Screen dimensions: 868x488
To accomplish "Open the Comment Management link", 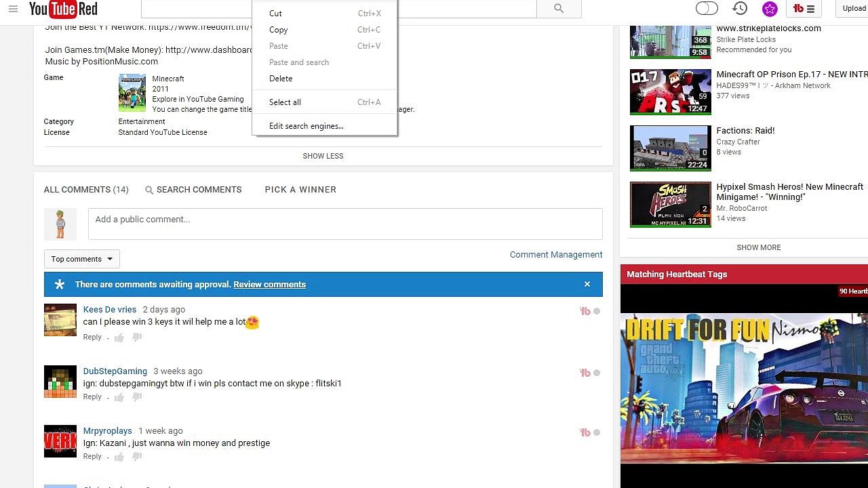I will coord(556,255).
